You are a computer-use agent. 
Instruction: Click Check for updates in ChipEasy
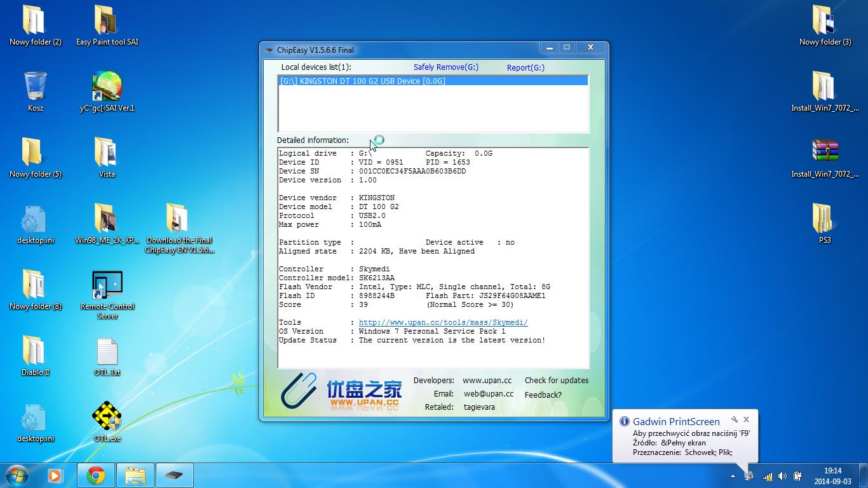[557, 380]
